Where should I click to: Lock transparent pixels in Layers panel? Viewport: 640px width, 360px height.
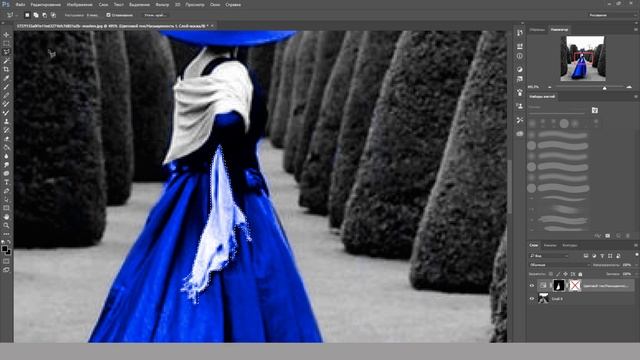[x=551, y=274]
